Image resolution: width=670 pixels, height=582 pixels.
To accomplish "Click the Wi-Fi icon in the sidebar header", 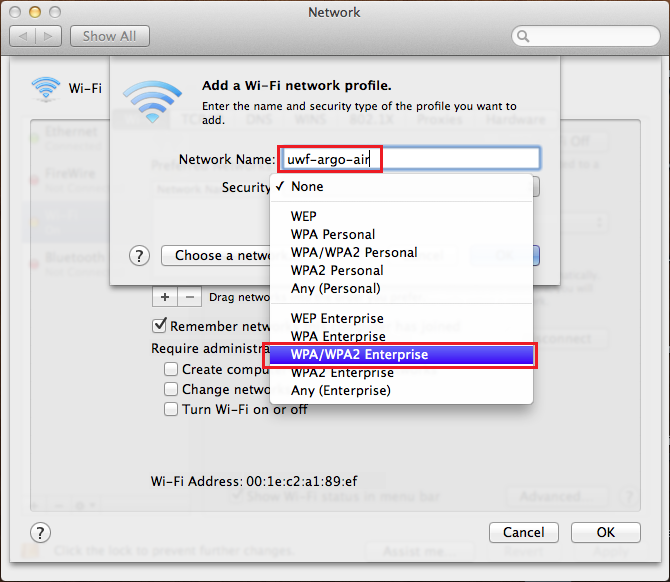I will 46,88.
